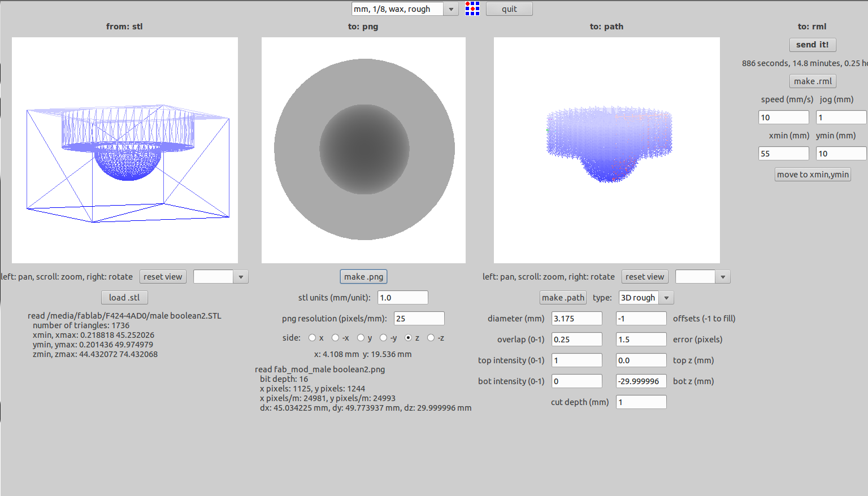Click the move to xmin,ymin button

pyautogui.click(x=813, y=175)
